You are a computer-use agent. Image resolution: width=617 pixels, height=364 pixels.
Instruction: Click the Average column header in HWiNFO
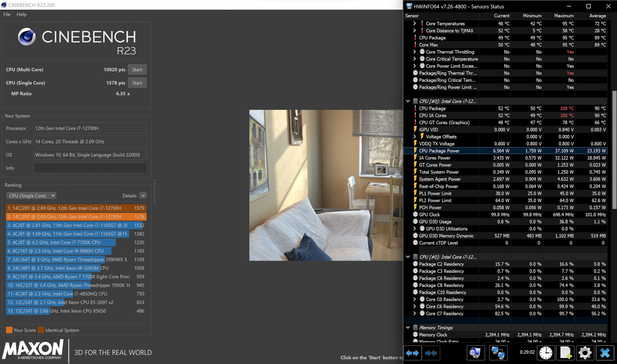tap(597, 16)
